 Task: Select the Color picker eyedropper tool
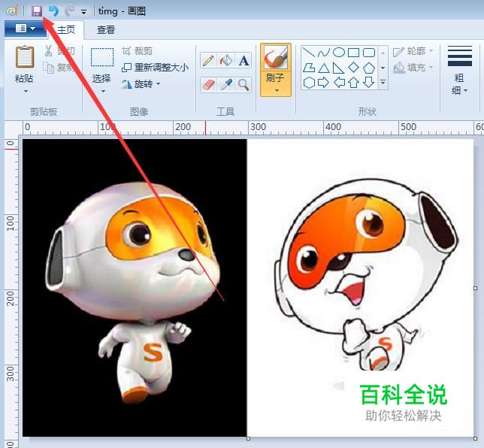coord(226,85)
